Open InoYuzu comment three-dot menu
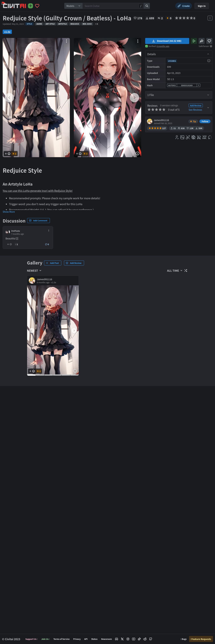This screenshot has width=215, height=644. point(49,231)
